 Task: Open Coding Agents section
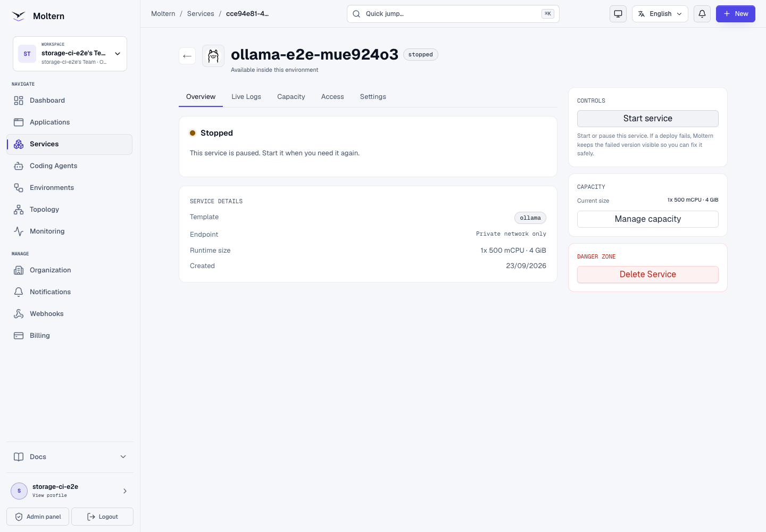pyautogui.click(x=70, y=166)
